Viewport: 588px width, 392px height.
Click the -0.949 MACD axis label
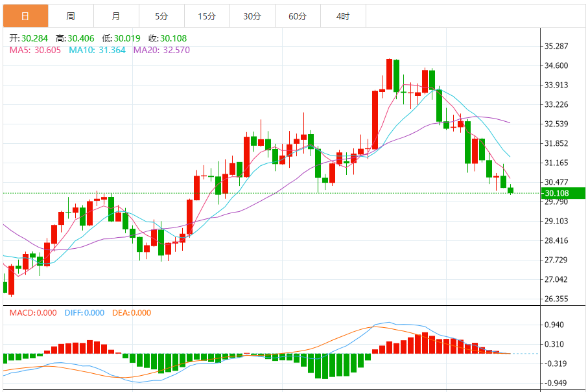pyautogui.click(x=554, y=384)
